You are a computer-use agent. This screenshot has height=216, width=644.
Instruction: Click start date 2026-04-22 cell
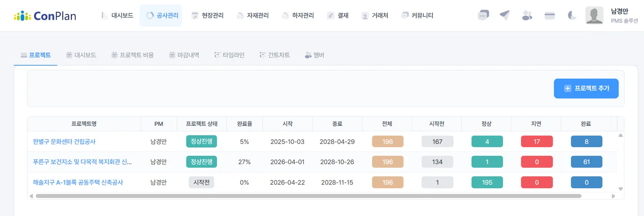(x=288, y=182)
